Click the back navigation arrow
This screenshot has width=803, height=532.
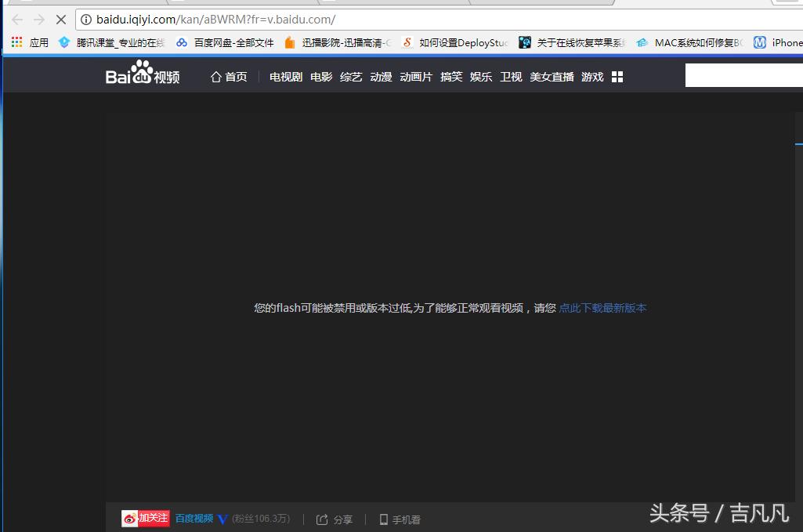click(x=17, y=20)
